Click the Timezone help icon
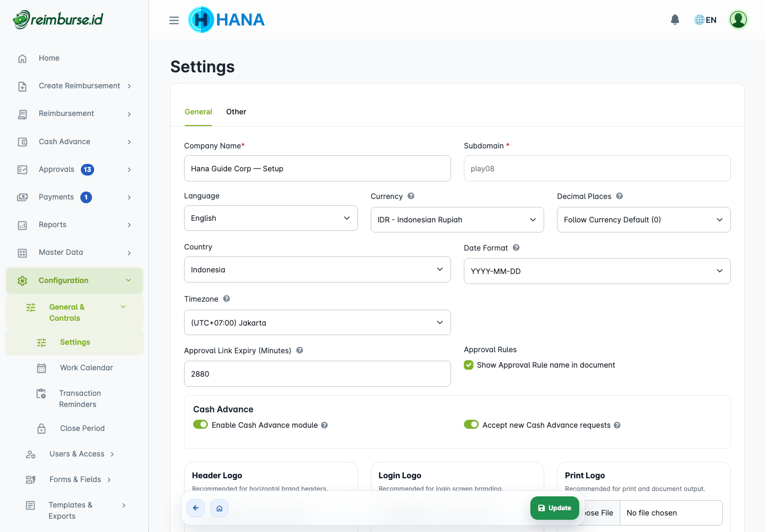 pyautogui.click(x=227, y=298)
